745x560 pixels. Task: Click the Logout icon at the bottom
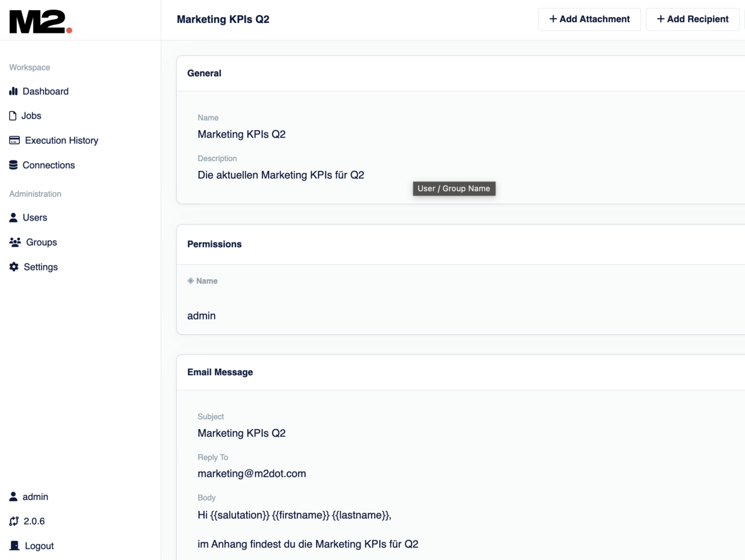(x=14, y=546)
